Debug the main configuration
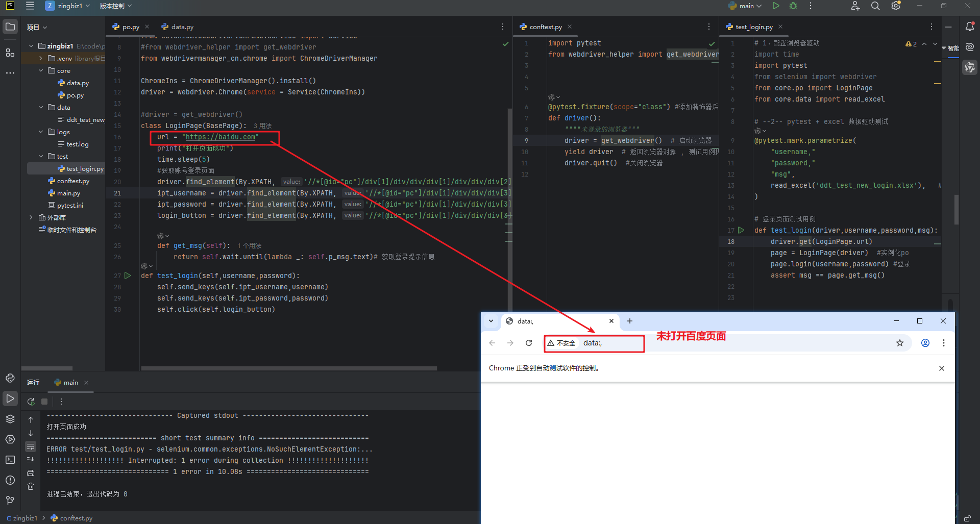 tap(793, 6)
